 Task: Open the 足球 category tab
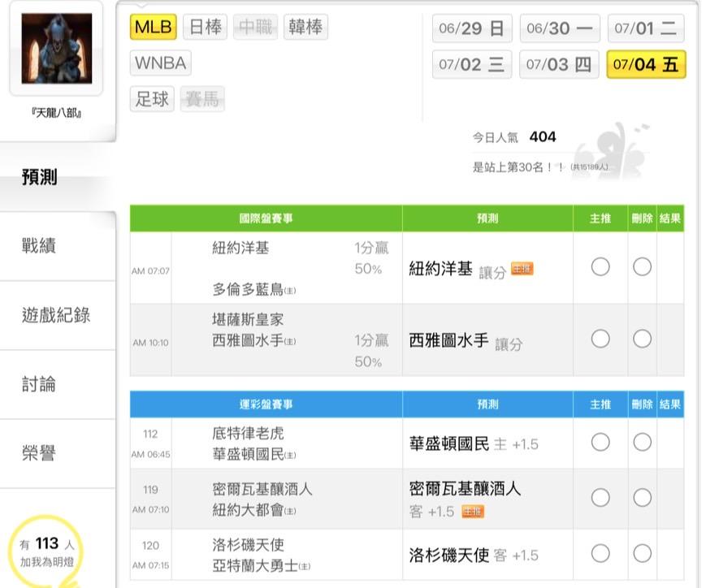click(152, 99)
